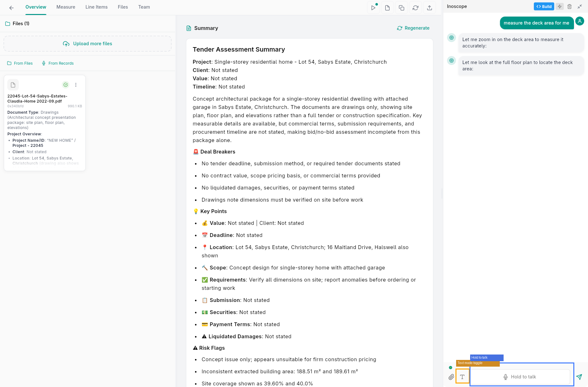Switch to the Measure tab

(x=66, y=7)
